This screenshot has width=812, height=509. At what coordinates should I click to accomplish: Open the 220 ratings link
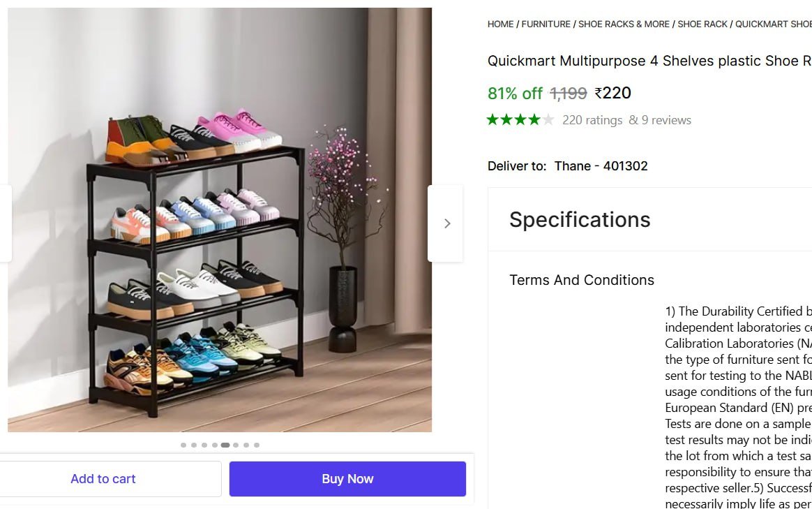[x=592, y=119]
